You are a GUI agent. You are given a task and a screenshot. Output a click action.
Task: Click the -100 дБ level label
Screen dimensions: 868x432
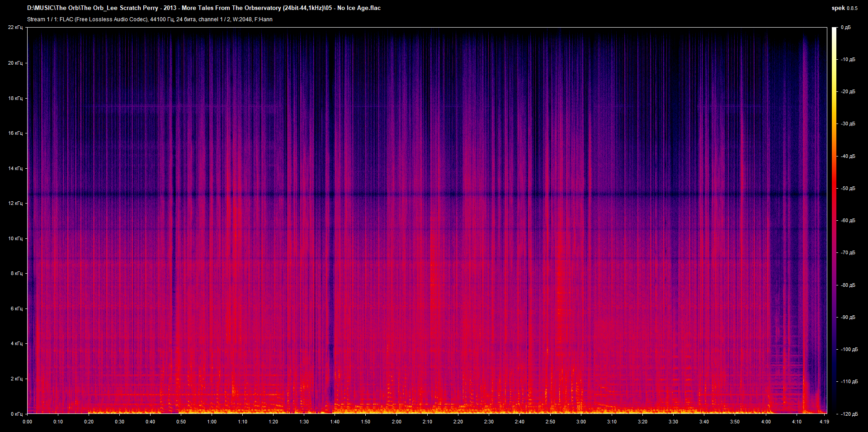(849, 350)
